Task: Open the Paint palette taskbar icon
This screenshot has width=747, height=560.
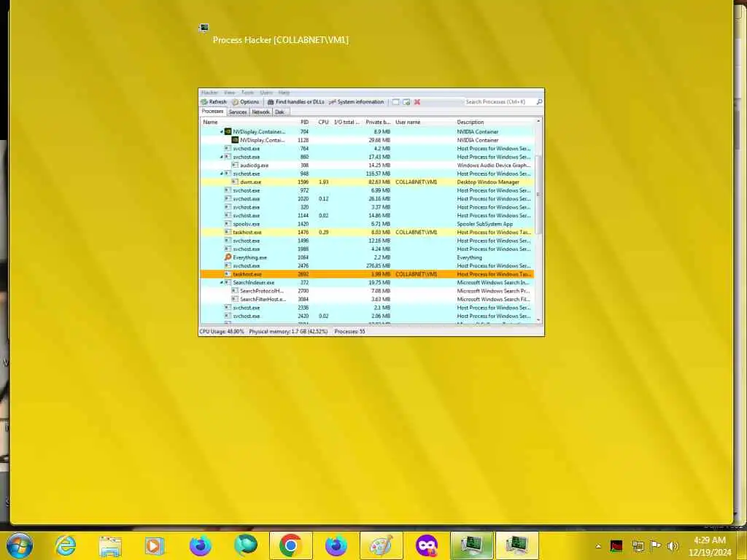Action: tap(381, 545)
